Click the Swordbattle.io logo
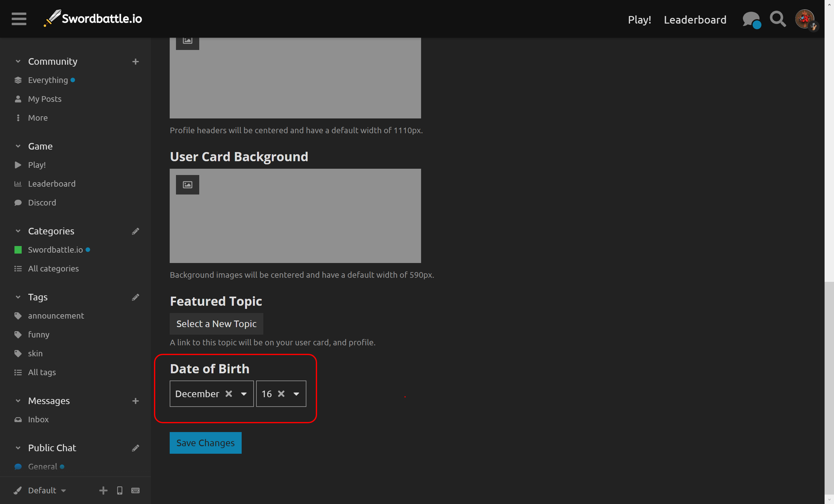The height and width of the screenshot is (504, 834). 93,18
